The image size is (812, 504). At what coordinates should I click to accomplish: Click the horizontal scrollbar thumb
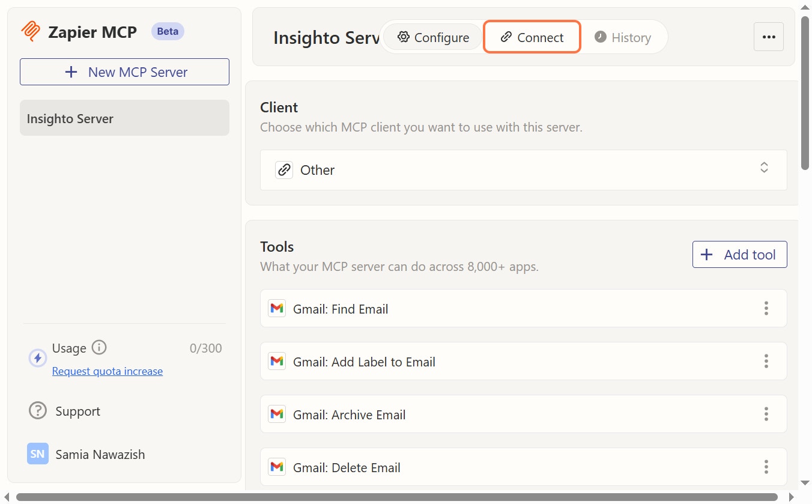[x=397, y=497]
